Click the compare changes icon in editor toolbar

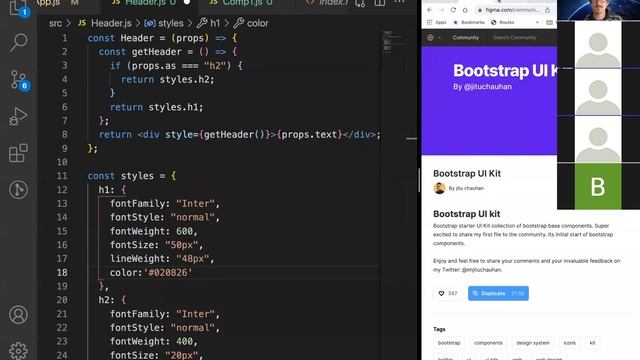[360, 3]
